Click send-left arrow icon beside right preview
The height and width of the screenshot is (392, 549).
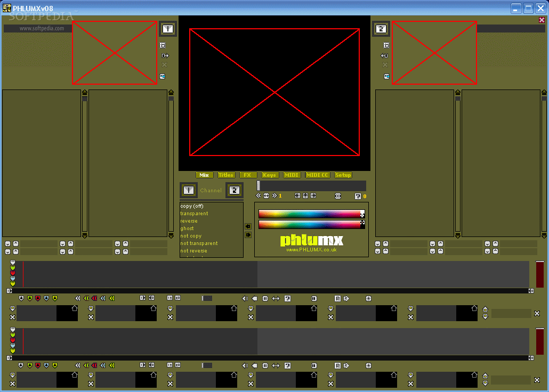pos(384,55)
